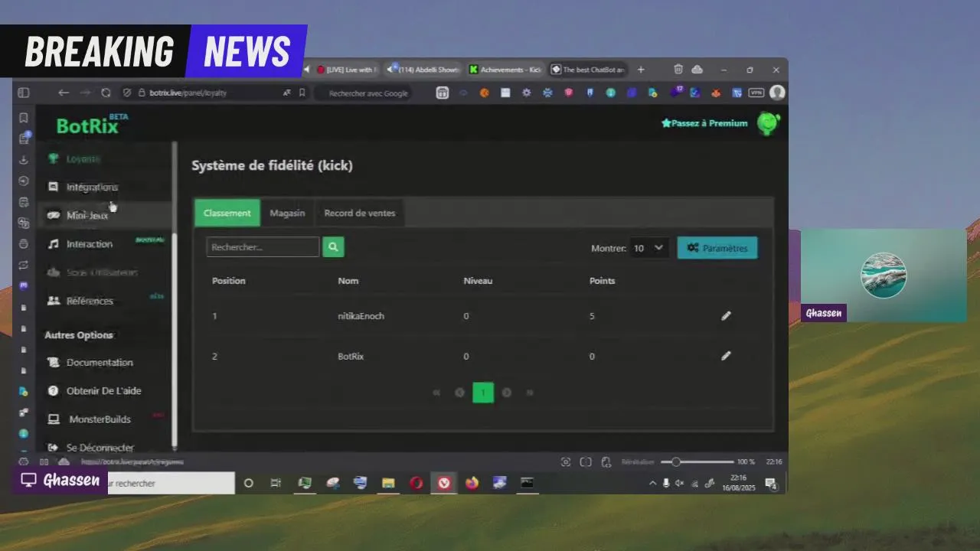Open the Record de ventes tab
This screenshot has width=980, height=551.
tap(360, 213)
